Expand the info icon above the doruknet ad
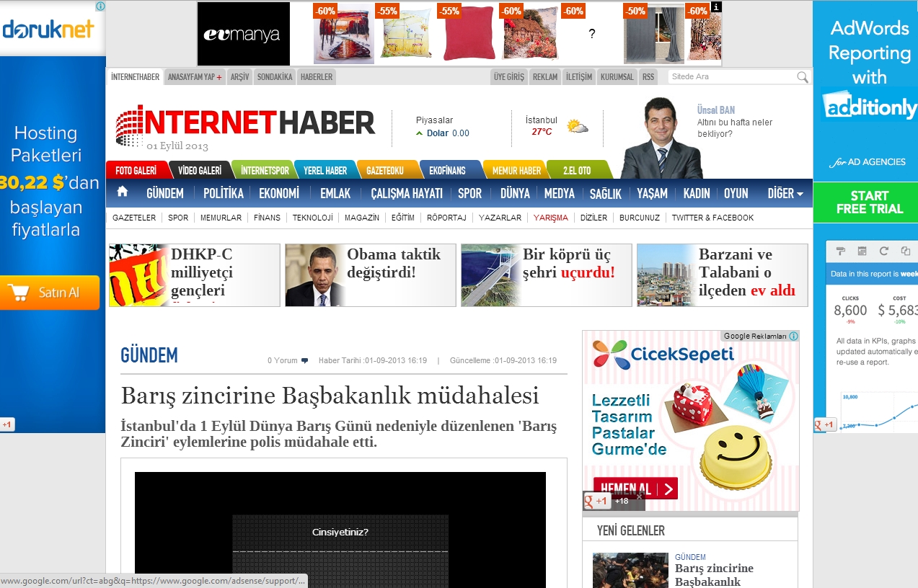This screenshot has height=588, width=918. [x=99, y=6]
